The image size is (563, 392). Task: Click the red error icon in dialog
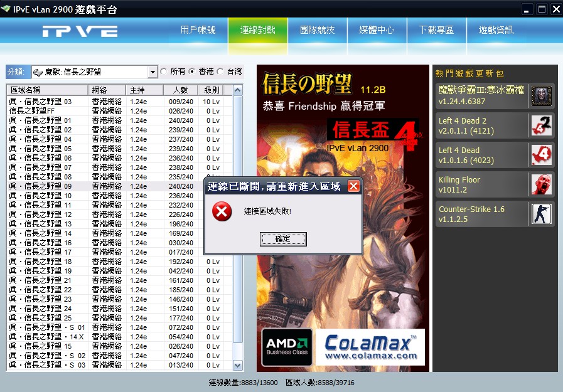point(222,211)
